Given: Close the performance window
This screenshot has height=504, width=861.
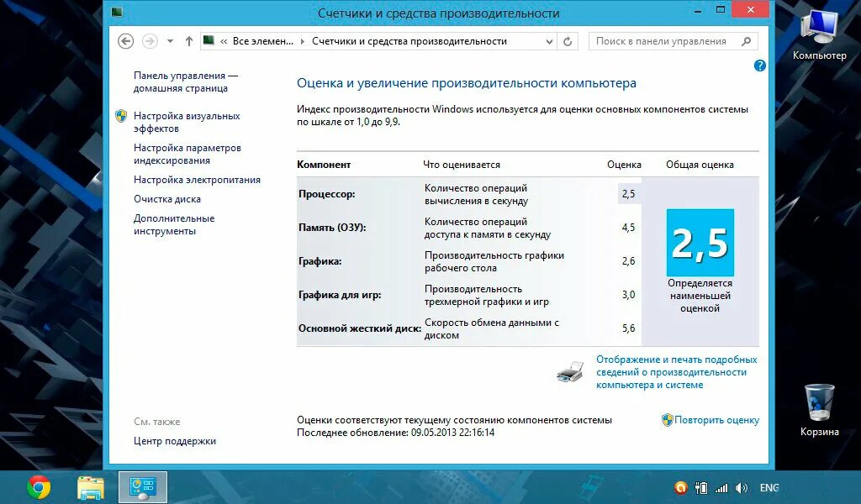Looking at the screenshot, I should (x=751, y=10).
